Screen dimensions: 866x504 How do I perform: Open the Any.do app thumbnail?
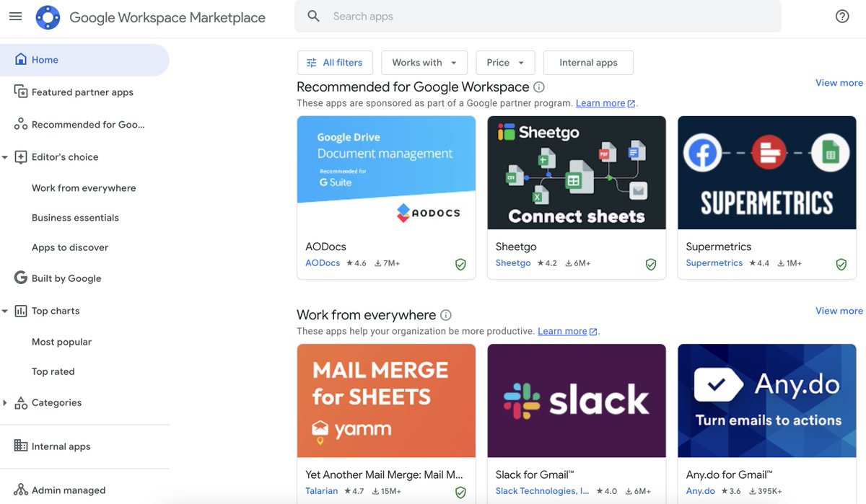(x=767, y=400)
